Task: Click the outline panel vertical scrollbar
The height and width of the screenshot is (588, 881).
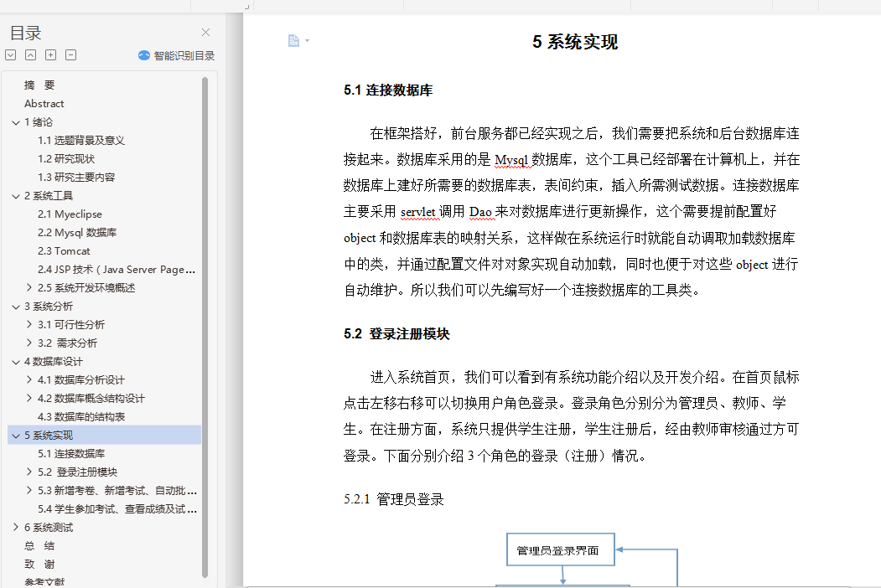Action: (205, 328)
